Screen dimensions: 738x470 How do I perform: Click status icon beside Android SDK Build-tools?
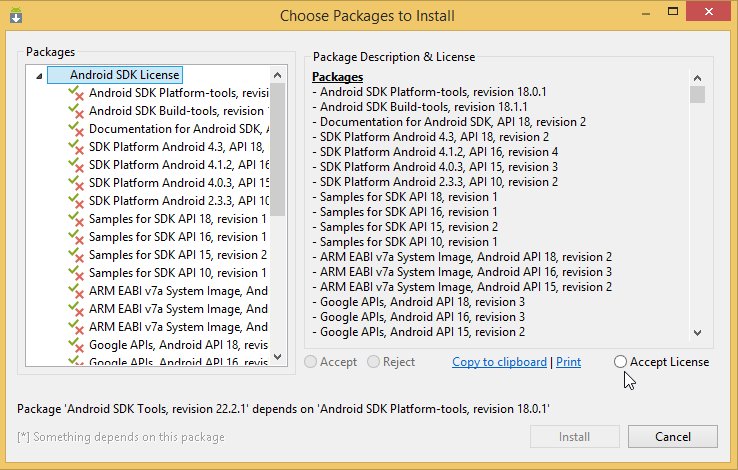76,111
